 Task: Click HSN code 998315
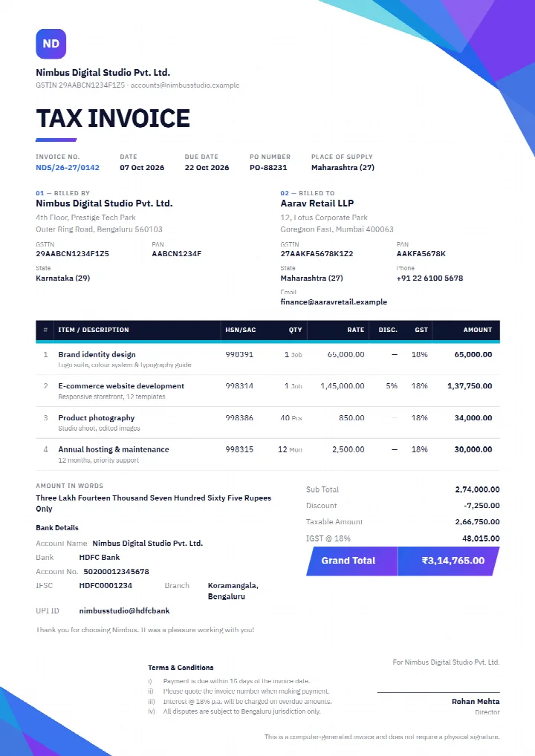click(x=239, y=449)
